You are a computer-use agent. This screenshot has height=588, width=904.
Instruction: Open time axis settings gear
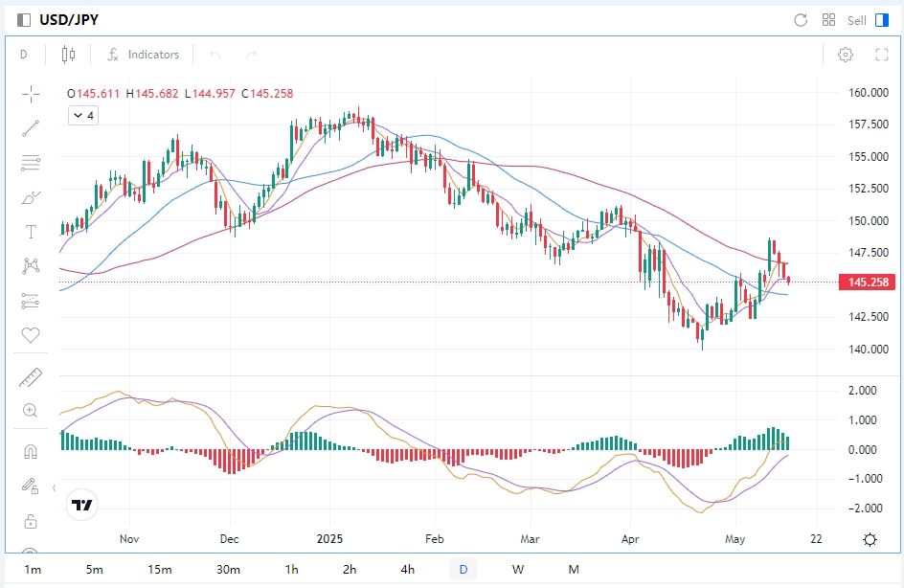pyautogui.click(x=870, y=539)
